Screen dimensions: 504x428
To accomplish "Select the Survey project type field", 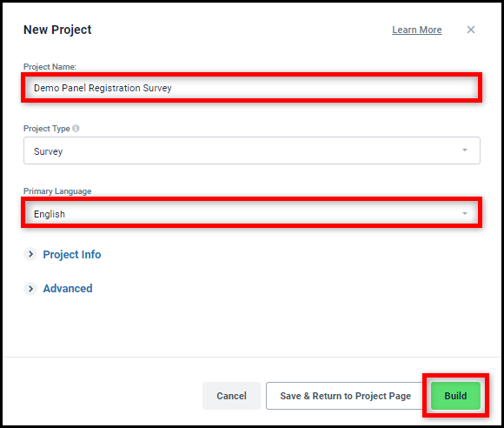I will (x=252, y=150).
